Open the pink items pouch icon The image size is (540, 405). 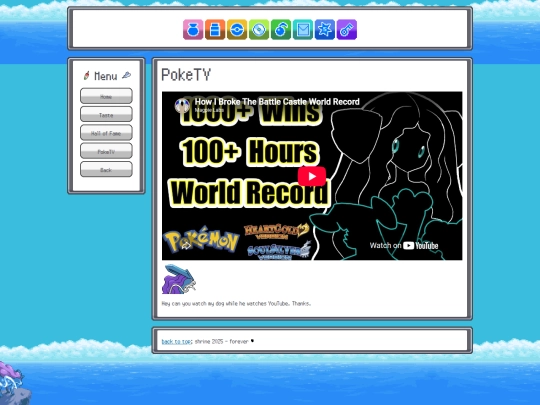(x=193, y=30)
